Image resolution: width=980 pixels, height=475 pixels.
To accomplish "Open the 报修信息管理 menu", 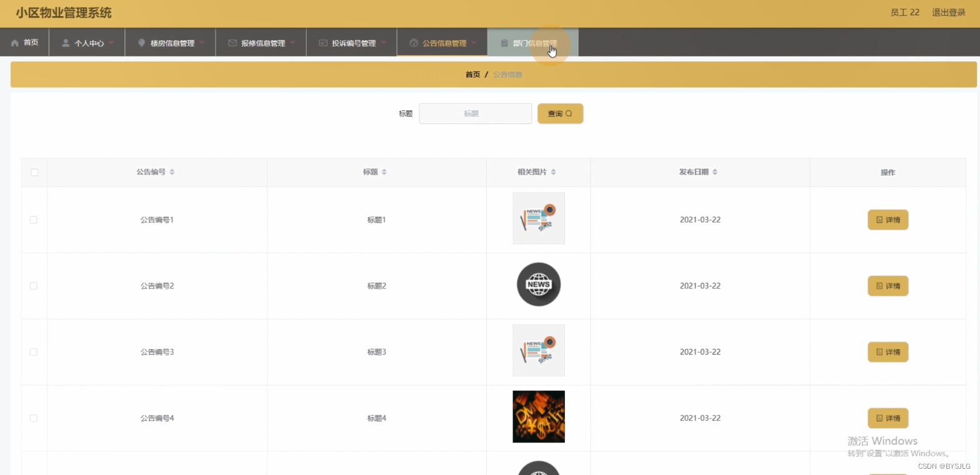I will tap(261, 42).
